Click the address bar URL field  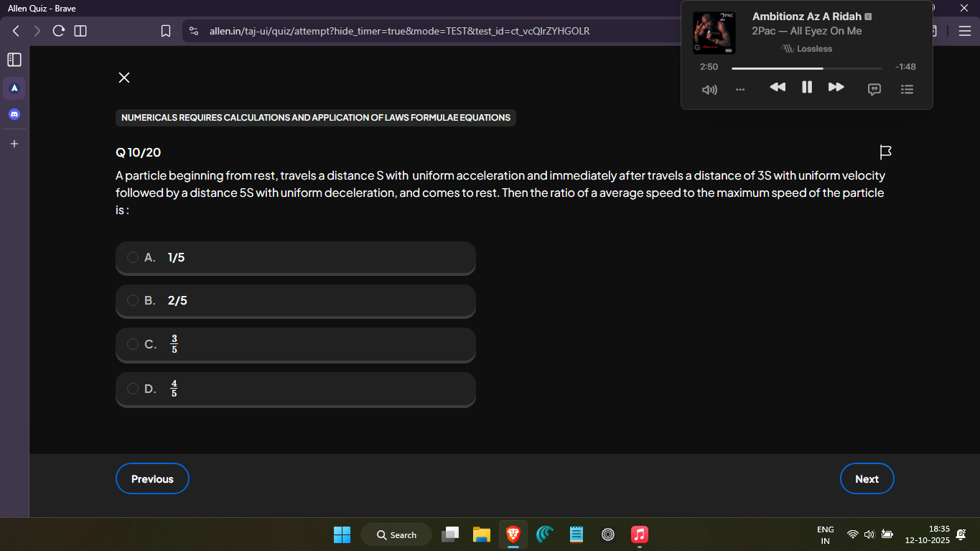(399, 31)
